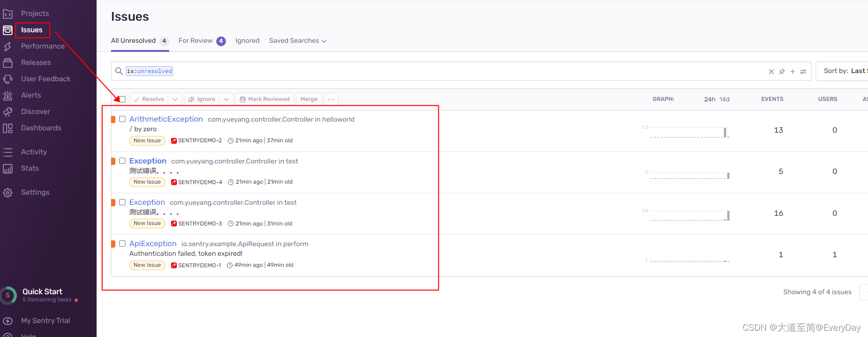The width and height of the screenshot is (868, 337).
Task: Click 'SENTRYDEMO-2' short ID
Action: 200,141
